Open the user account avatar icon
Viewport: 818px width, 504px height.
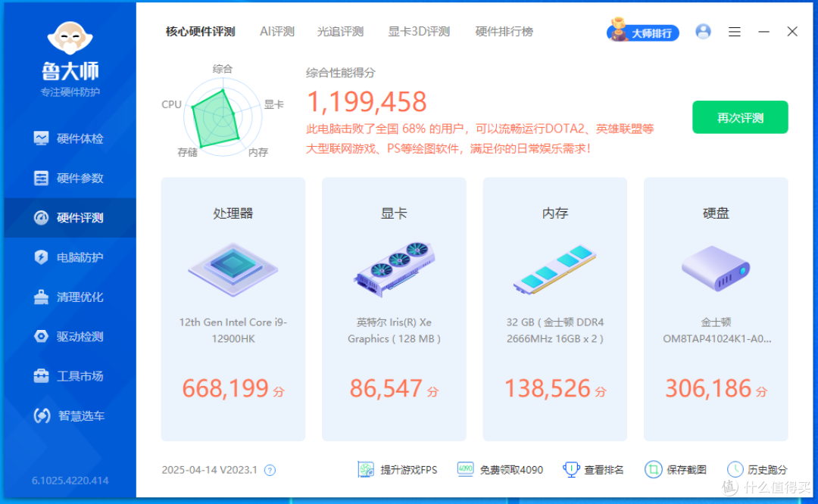703,32
